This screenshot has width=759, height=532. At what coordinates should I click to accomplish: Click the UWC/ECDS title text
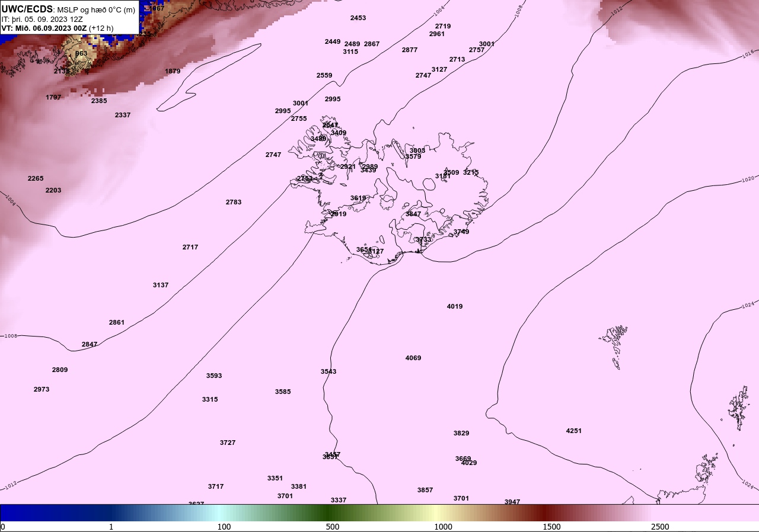click(x=27, y=9)
